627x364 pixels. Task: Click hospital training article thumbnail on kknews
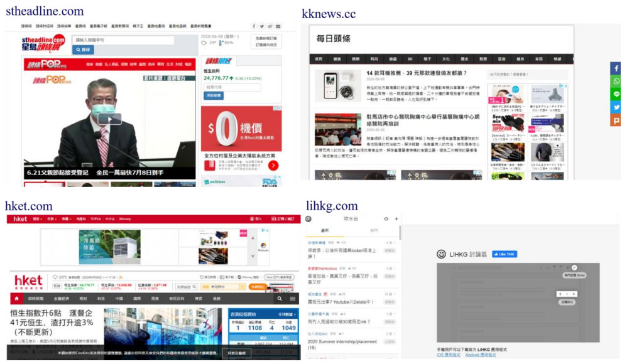[x=338, y=129]
